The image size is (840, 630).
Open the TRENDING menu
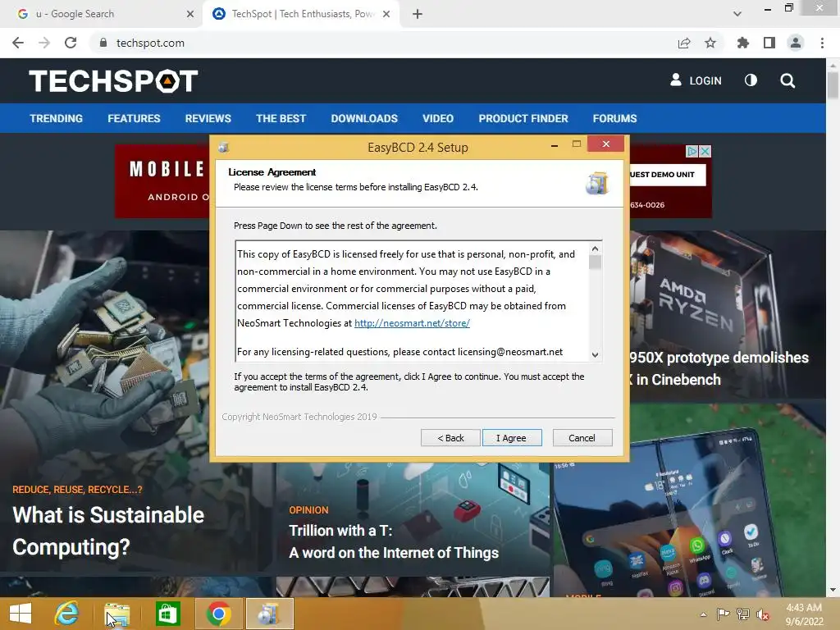coord(57,118)
